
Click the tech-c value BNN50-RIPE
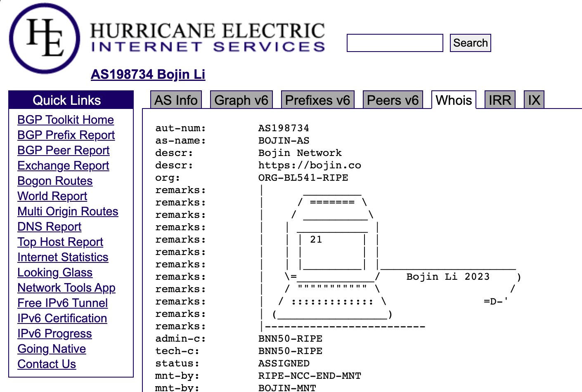pyautogui.click(x=290, y=351)
